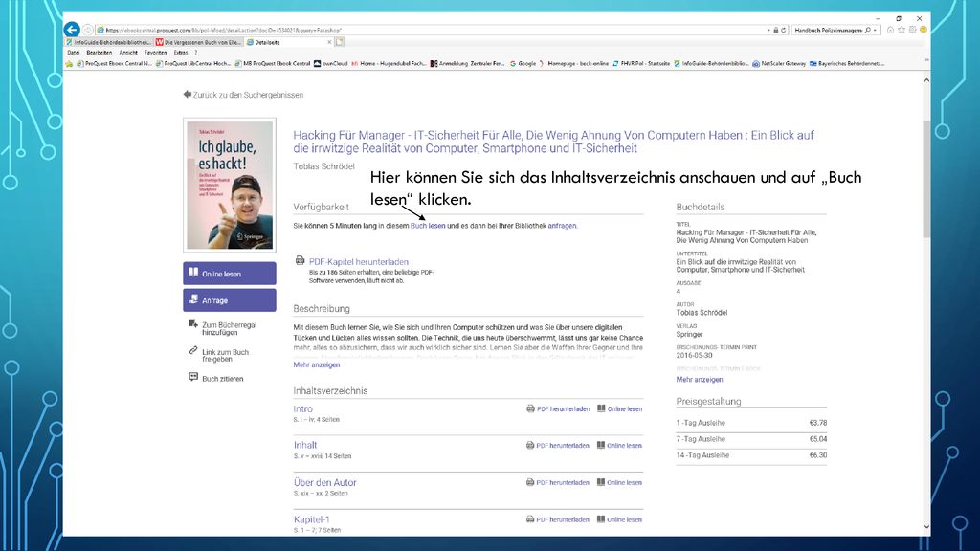Click PDF-Kapitel herunterladen link
The width and height of the screenshot is (980, 551).
[359, 262]
